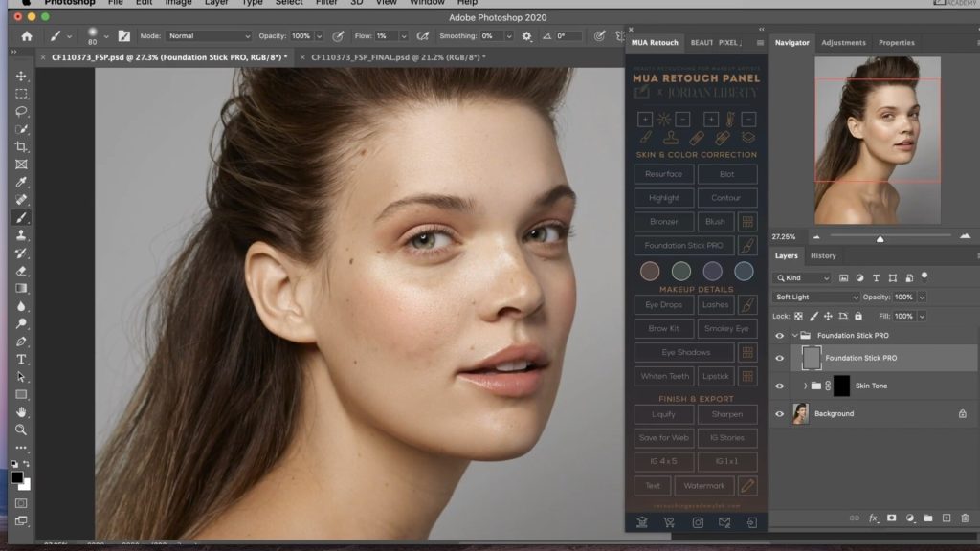The image size is (980, 551).
Task: Click the Background layer thumbnail
Action: click(x=802, y=412)
